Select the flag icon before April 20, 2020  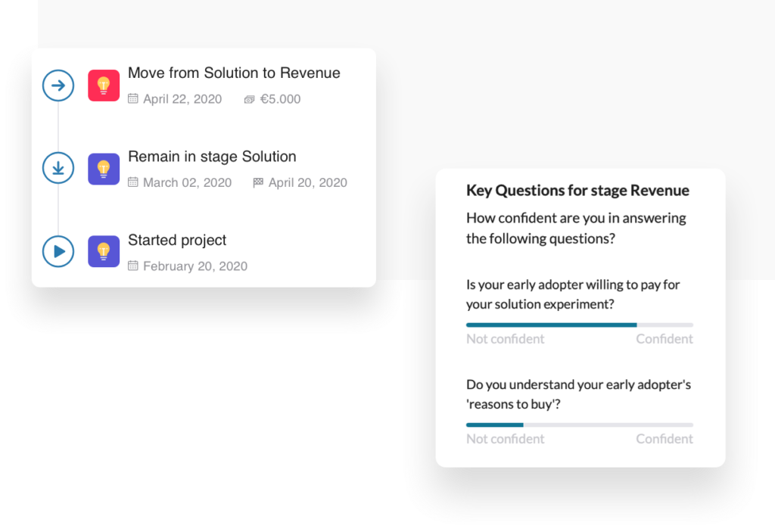pyautogui.click(x=257, y=182)
